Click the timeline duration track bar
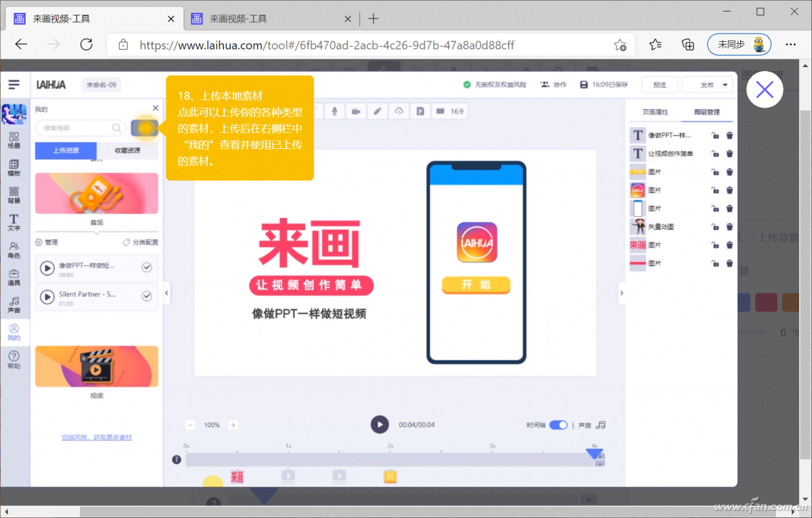 (389, 460)
